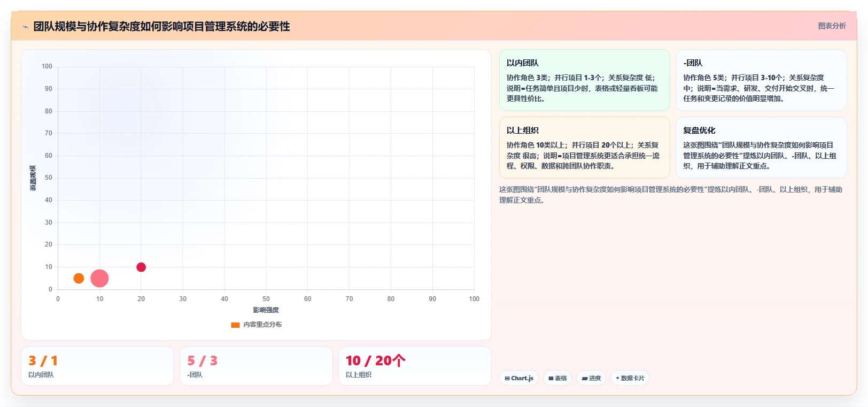Click the large pink bubble data point

point(99,278)
